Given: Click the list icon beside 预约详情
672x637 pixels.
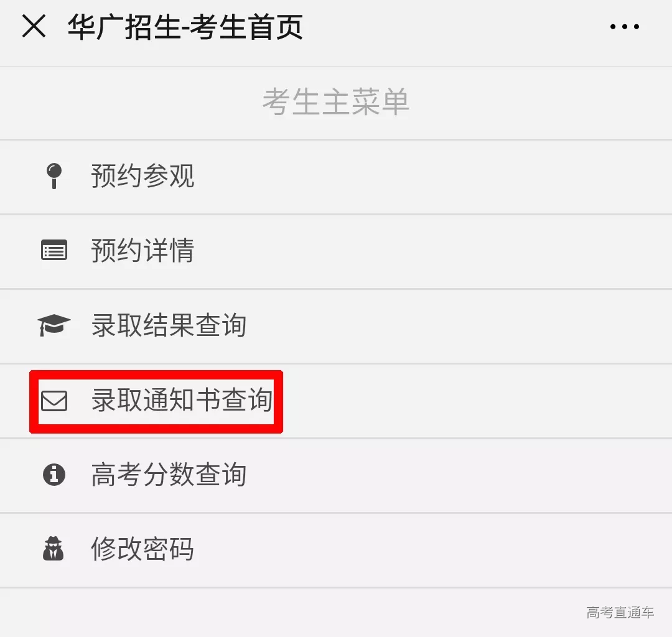Looking at the screenshot, I should [54, 250].
